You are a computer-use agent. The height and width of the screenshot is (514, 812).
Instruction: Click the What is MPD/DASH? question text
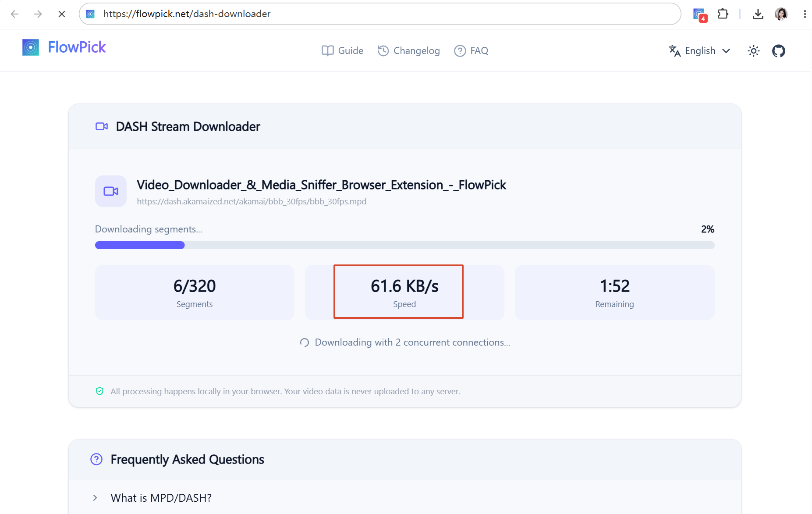pyautogui.click(x=161, y=498)
